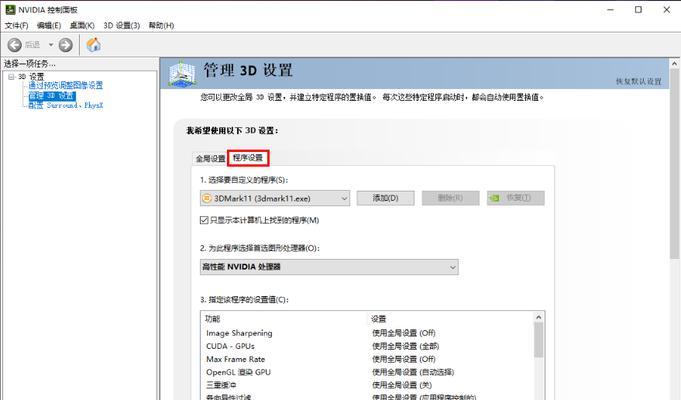Click main page scroll-up arrow
This screenshot has width=681, height=400.
(x=674, y=64)
